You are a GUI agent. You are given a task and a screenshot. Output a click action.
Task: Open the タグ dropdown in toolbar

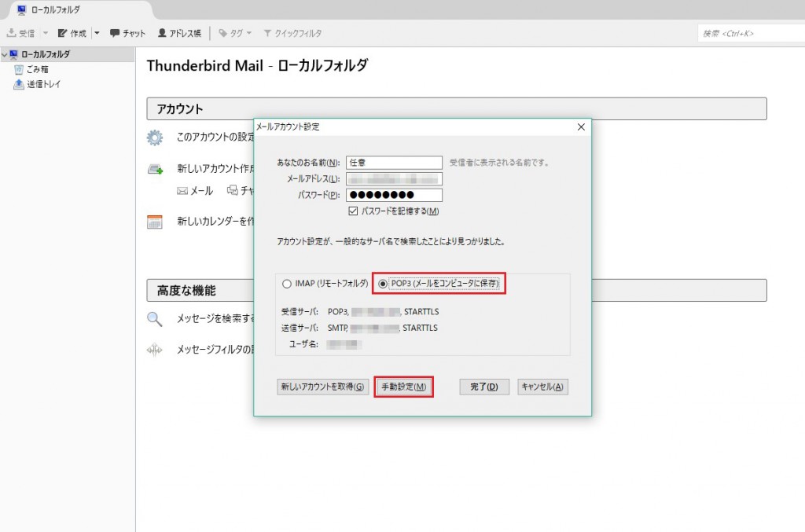235,33
